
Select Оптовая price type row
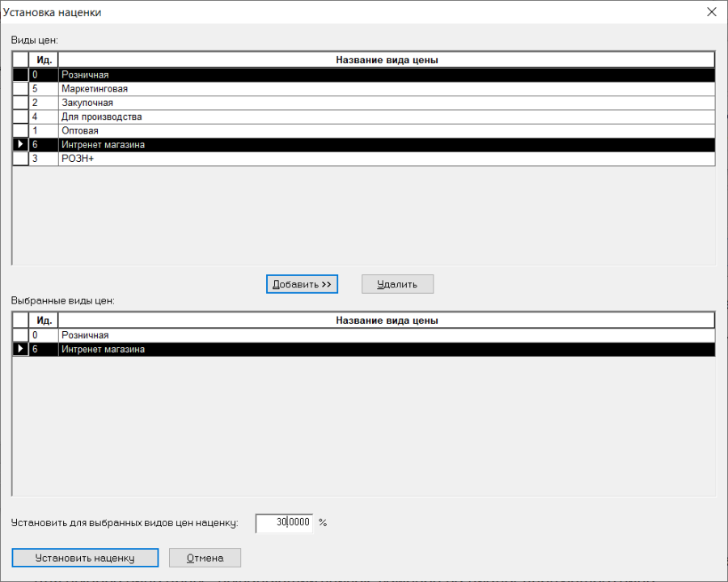pyautogui.click(x=363, y=130)
